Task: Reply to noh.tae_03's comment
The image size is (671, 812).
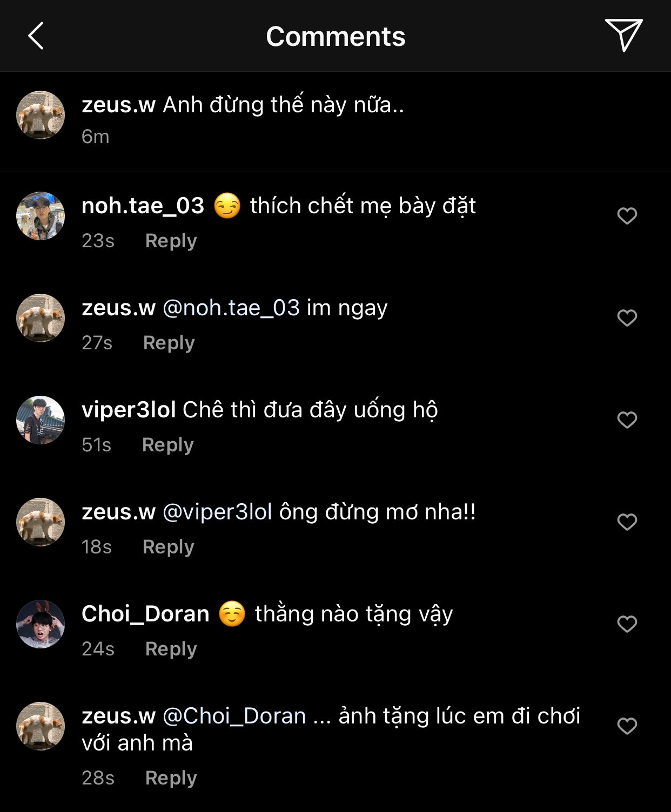Action: click(x=171, y=241)
